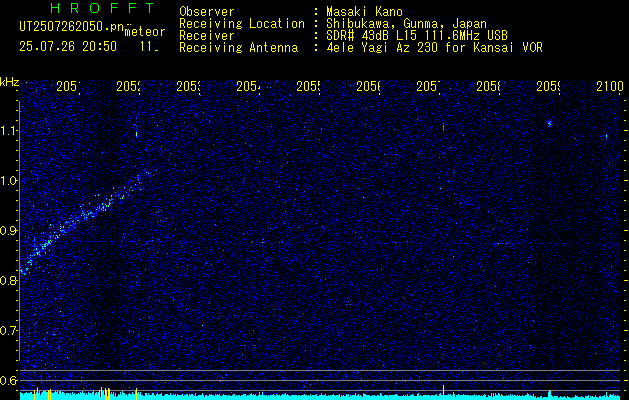This screenshot has height=400, width=629.
Task: Click the yellow echo marker below the 2059 tick
Action: (549, 395)
